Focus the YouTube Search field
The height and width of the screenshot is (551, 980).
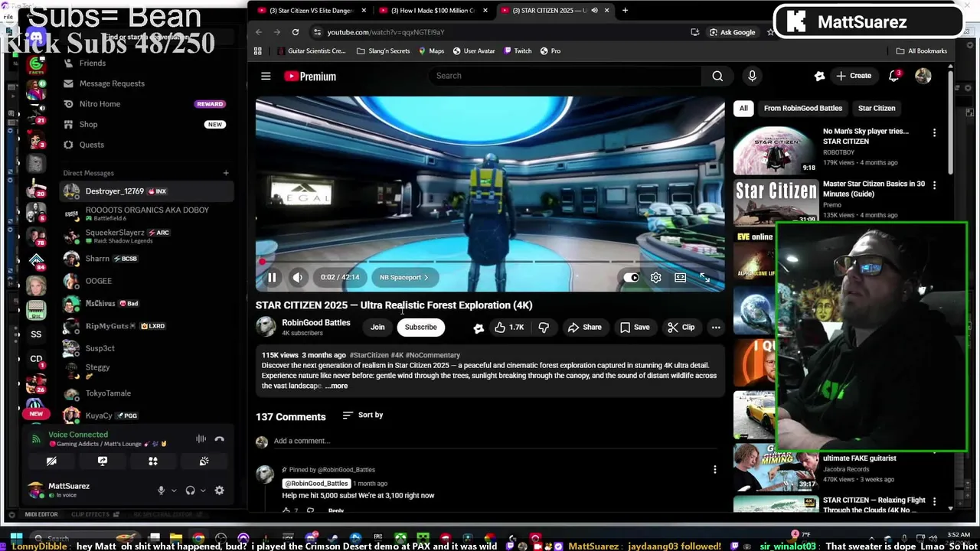pyautogui.click(x=565, y=76)
